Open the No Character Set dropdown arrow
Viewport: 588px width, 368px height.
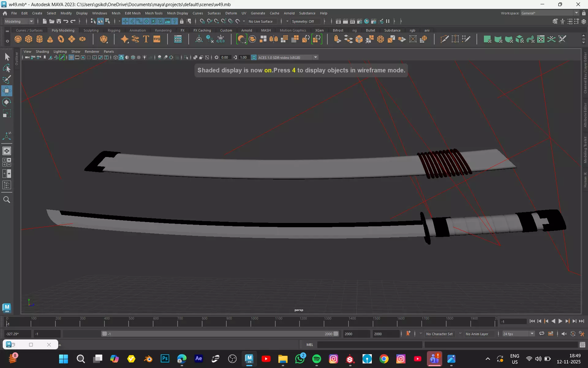click(421, 334)
